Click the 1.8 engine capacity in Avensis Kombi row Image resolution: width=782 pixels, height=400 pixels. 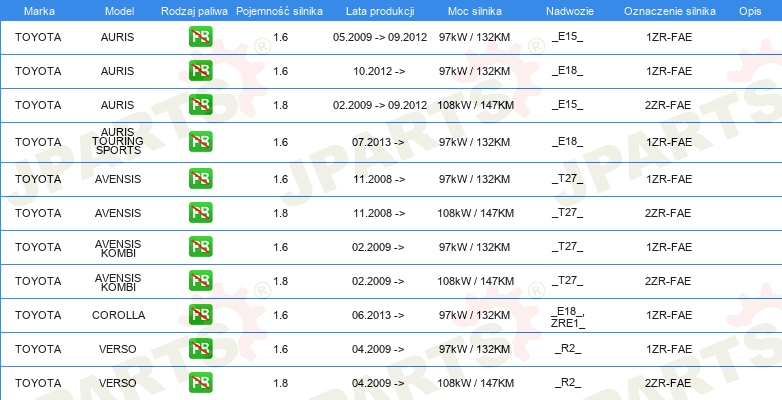click(281, 281)
